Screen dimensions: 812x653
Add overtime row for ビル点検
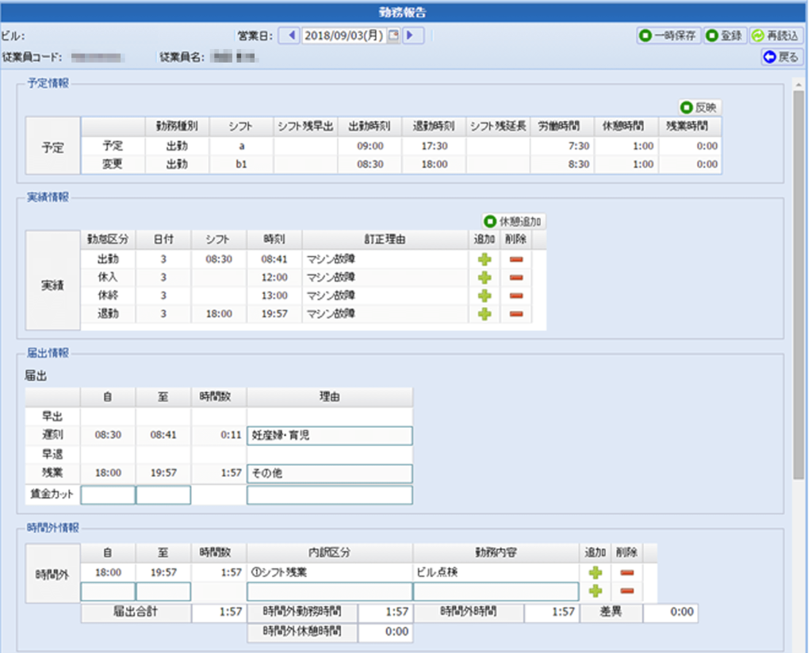pos(595,572)
